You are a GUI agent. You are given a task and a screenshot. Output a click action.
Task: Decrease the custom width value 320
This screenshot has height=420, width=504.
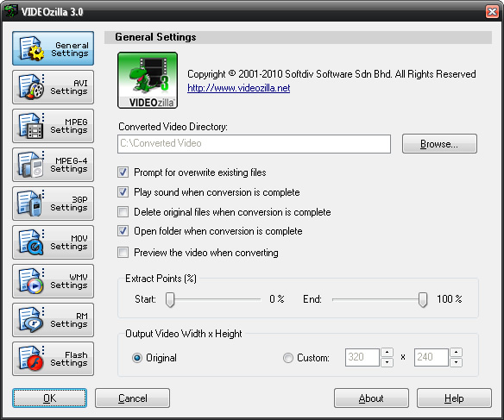point(387,362)
